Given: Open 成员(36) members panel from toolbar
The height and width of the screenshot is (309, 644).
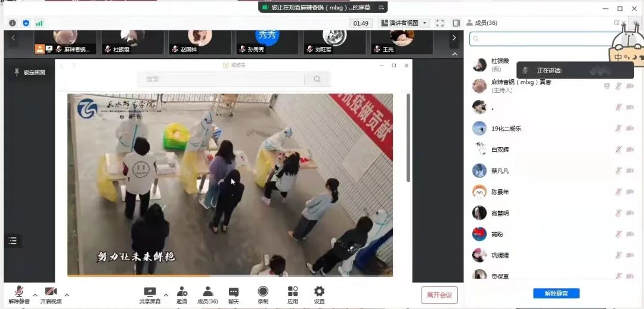Looking at the screenshot, I should pyautogui.click(x=208, y=292).
